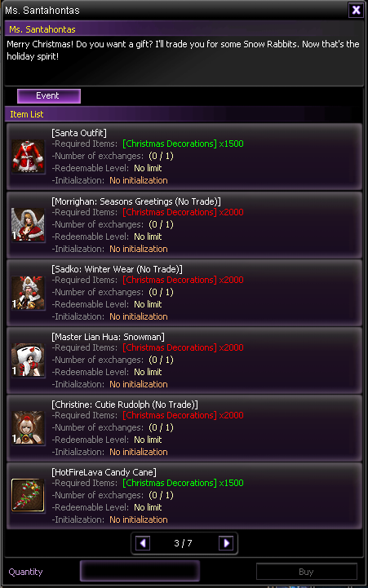Go to the previous item page
This screenshot has height=588, width=368.
pos(143,543)
